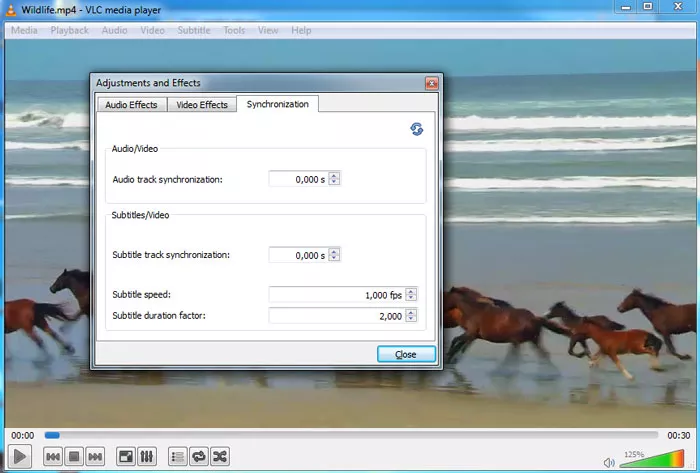Mute audio via speaker icon
Viewport: 700px width, 473px height.
click(x=609, y=462)
